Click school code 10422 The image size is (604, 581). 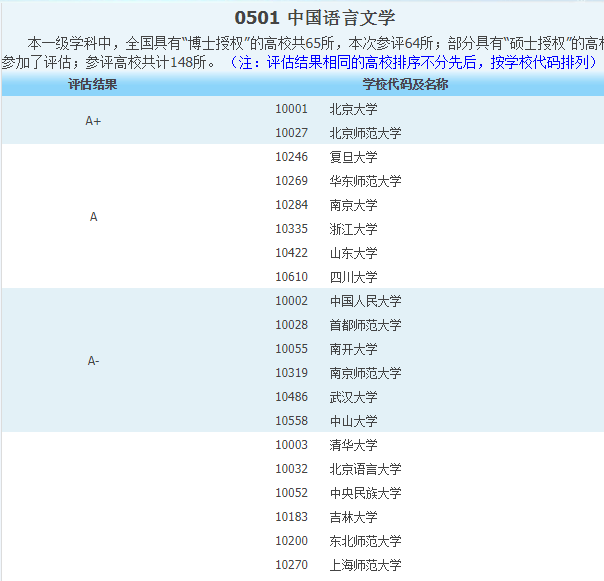291,253
